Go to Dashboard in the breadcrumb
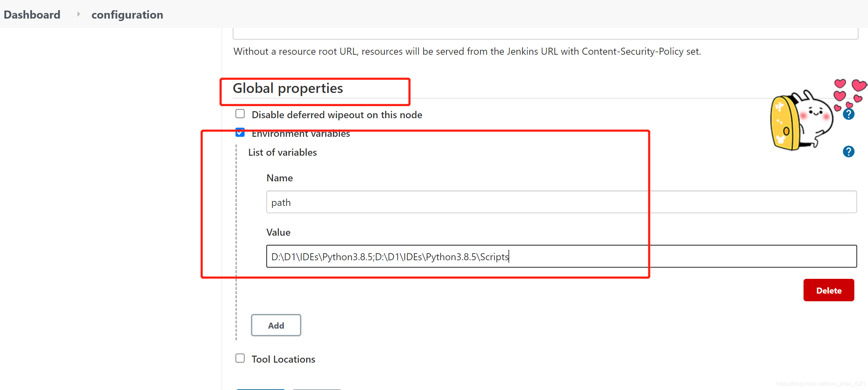Viewport: 868px width, 390px height. pos(32,15)
